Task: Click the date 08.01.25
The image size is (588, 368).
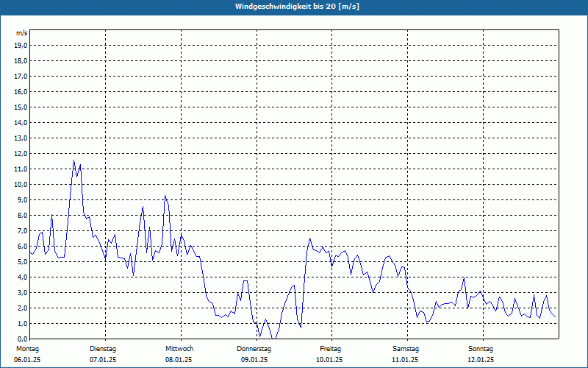Action: pyautogui.click(x=179, y=360)
